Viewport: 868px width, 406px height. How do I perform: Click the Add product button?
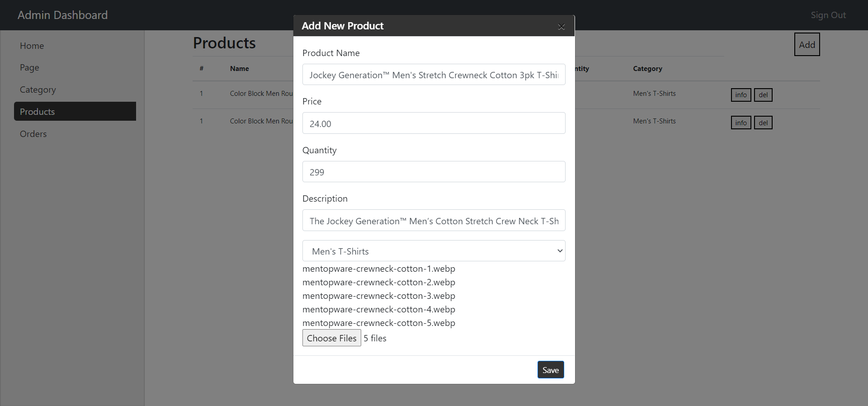tap(807, 44)
